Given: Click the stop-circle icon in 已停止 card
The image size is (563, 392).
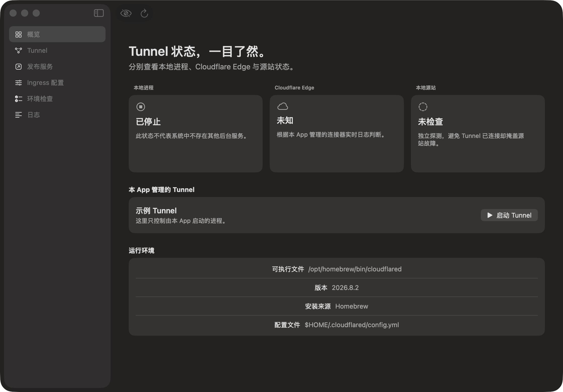Looking at the screenshot, I should coord(141,107).
